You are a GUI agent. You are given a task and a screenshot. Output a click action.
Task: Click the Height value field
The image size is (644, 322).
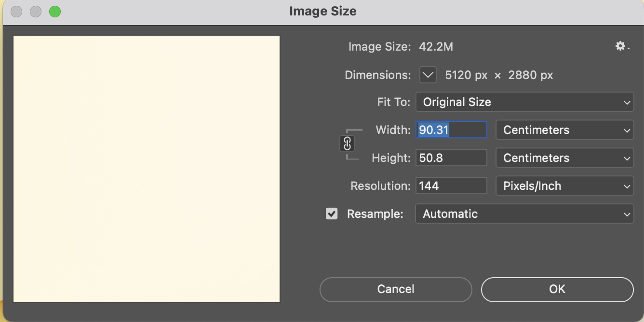pyautogui.click(x=451, y=158)
